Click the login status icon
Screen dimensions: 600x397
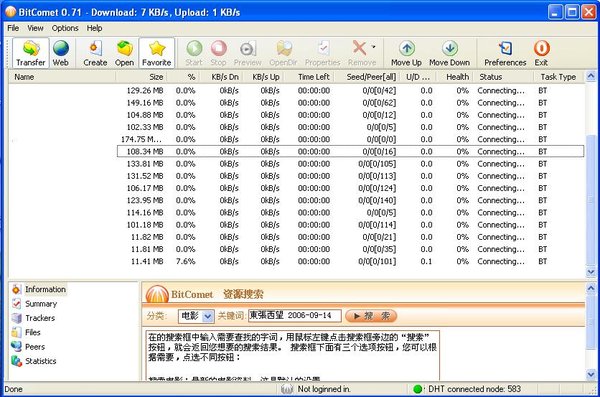tap(287, 389)
